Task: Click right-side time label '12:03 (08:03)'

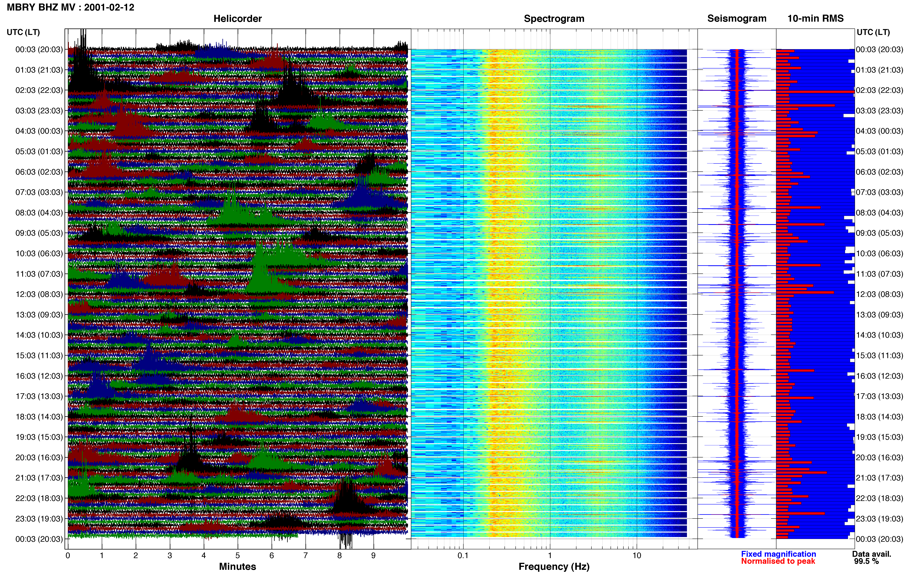Action: pos(880,294)
